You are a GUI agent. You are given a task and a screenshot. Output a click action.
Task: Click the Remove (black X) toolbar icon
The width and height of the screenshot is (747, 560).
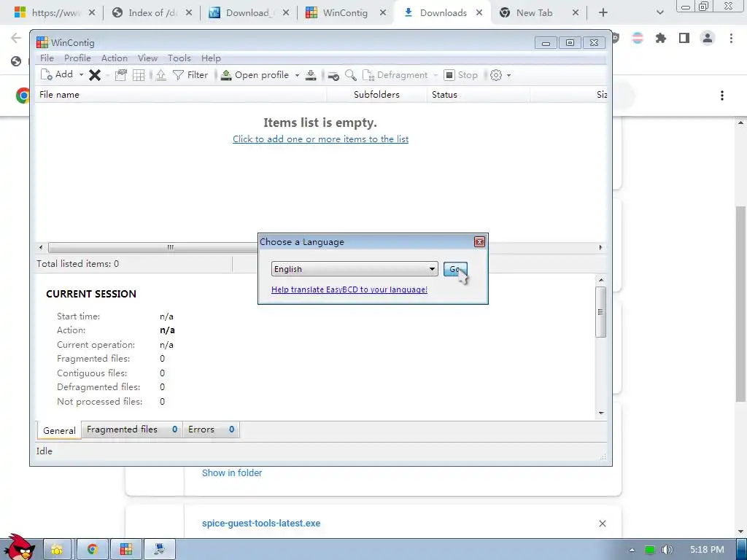[95, 75]
